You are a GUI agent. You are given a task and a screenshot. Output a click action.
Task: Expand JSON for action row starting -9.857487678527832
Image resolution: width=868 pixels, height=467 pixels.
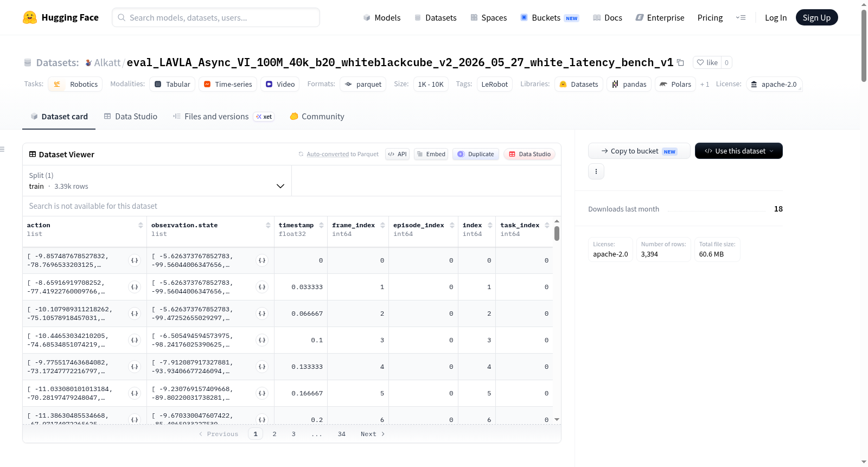(135, 260)
